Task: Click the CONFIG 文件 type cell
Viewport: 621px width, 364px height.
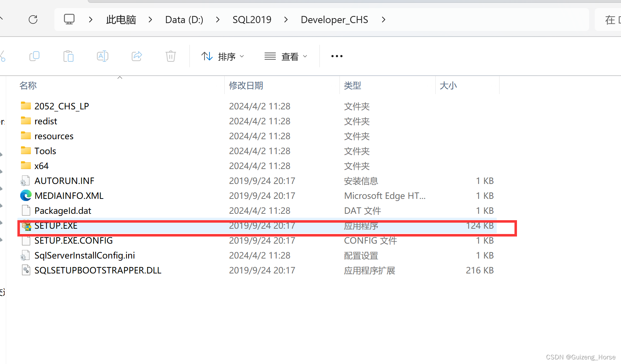Action: point(370,240)
